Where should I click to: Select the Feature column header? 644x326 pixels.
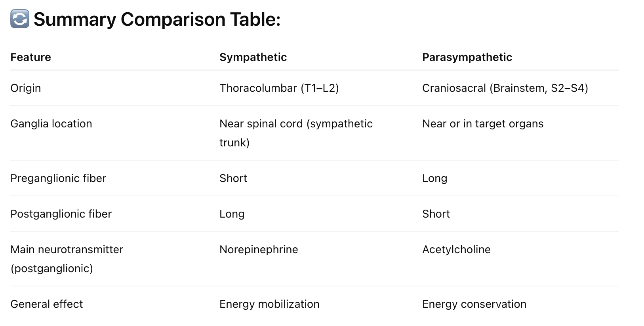pyautogui.click(x=31, y=57)
